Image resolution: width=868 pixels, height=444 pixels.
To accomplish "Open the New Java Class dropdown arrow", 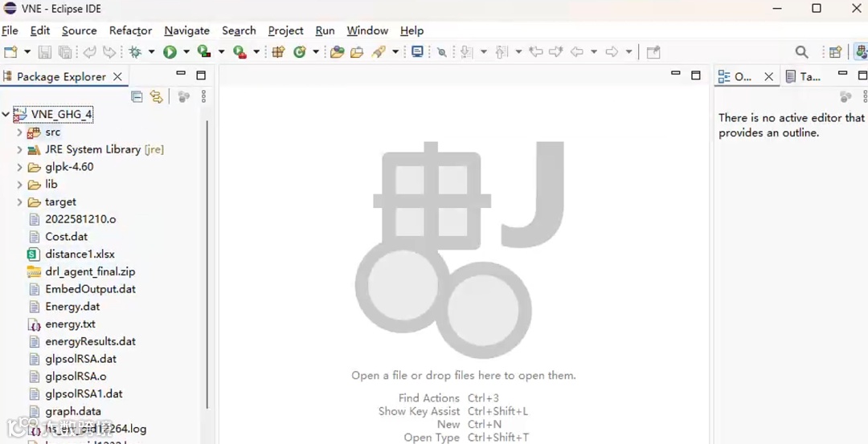I will (316, 52).
